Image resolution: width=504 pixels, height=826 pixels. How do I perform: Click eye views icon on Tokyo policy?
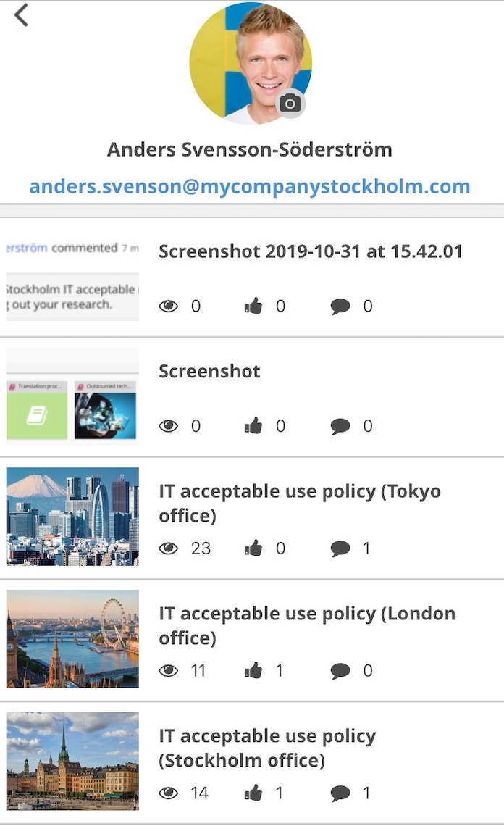169,548
